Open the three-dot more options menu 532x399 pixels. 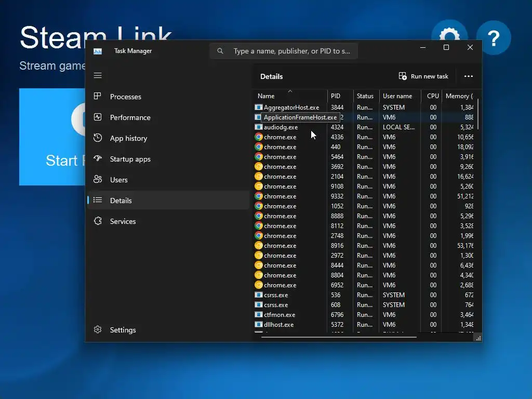[469, 76]
